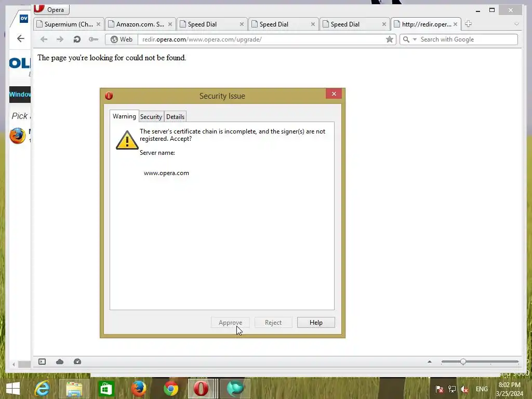Viewport: 532px width, 399px height.
Task: Open the Opera menu button
Action: coord(51,9)
